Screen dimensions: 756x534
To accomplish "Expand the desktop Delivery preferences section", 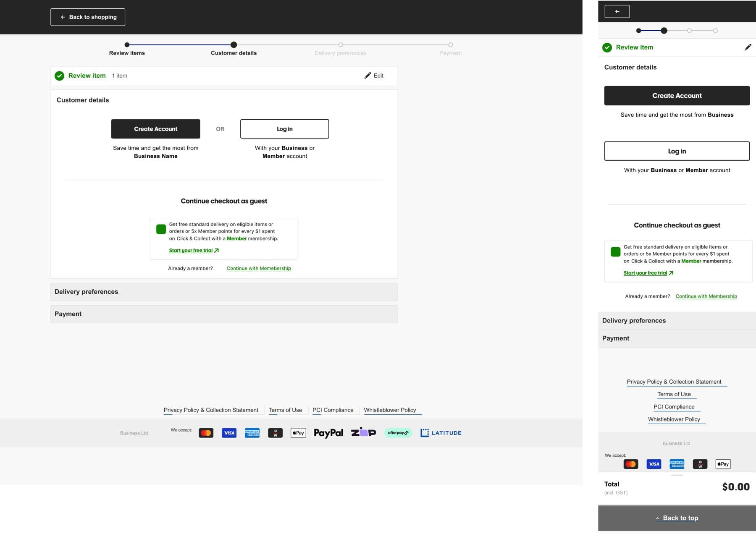I will point(224,292).
